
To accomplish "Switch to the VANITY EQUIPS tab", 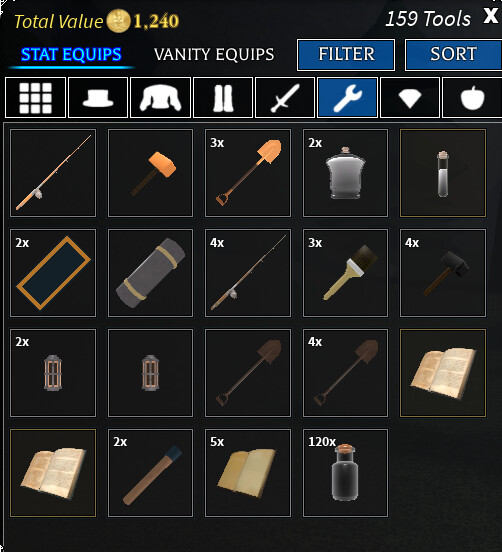I will pyautogui.click(x=214, y=55).
